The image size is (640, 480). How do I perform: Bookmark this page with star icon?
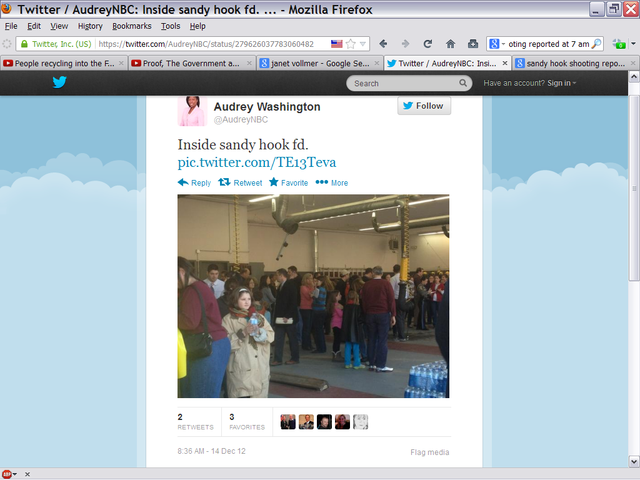pyautogui.click(x=350, y=44)
